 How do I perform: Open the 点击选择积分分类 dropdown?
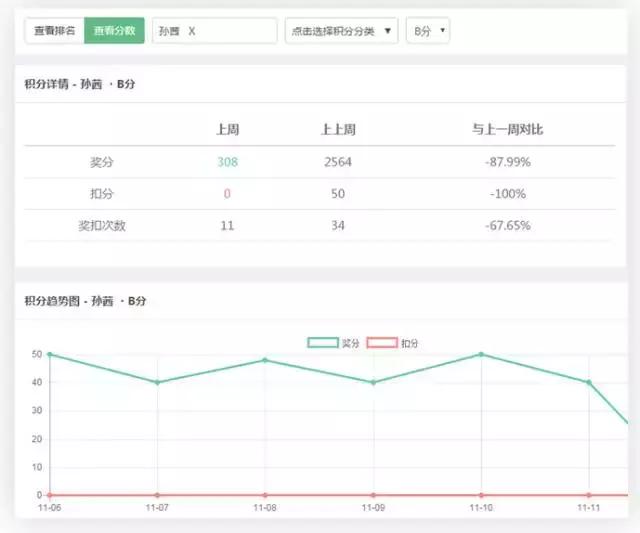[x=340, y=31]
